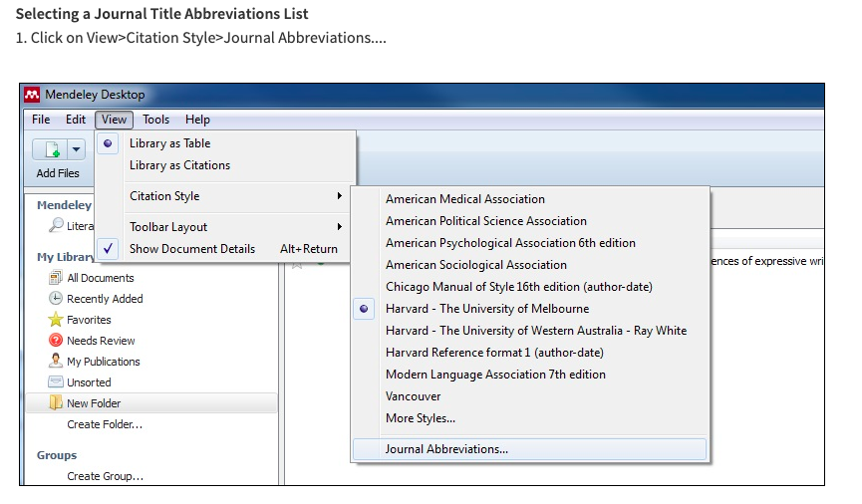Click the My Library section header
Viewport: 862px width, 504px height.
(65, 257)
